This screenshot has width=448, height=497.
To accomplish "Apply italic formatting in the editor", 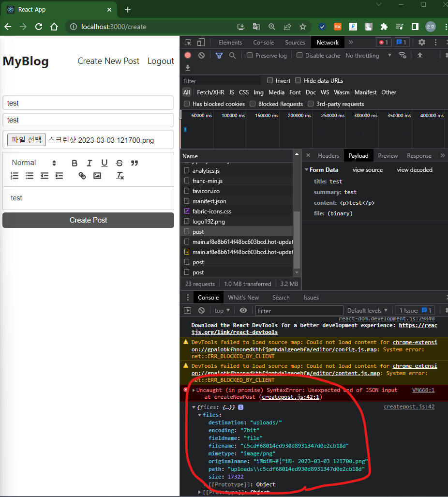I will [x=90, y=163].
